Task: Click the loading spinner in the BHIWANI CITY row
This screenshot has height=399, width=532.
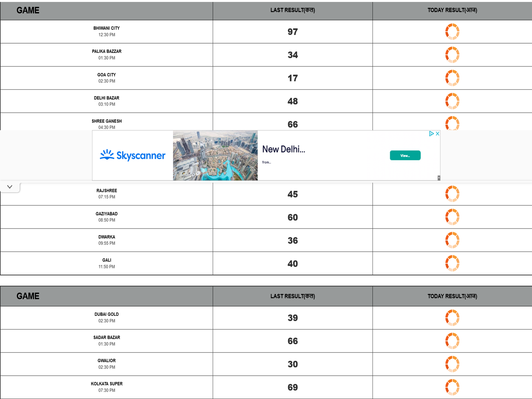Action: tap(452, 32)
